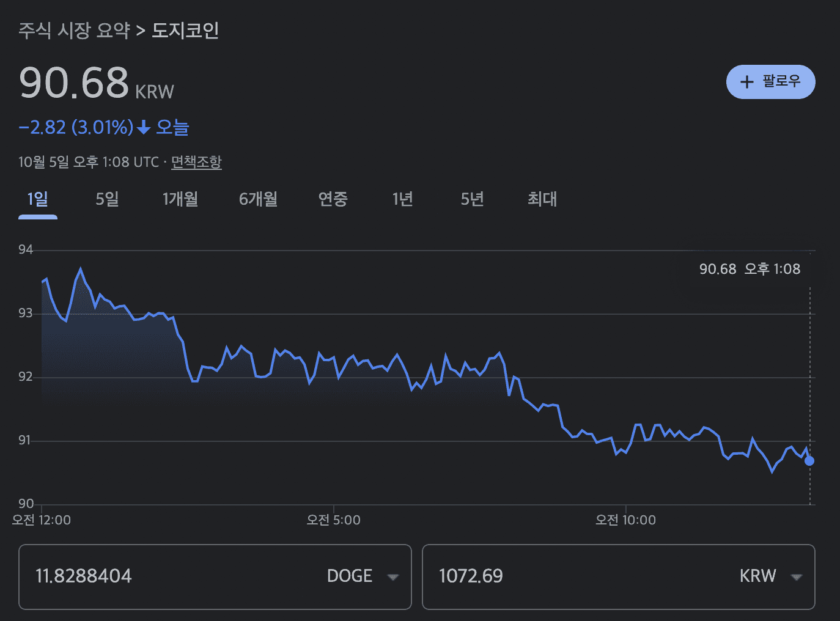This screenshot has width=840, height=621.
Task: Follow Dogecoin with the 팔로우 button
Action: (x=770, y=82)
